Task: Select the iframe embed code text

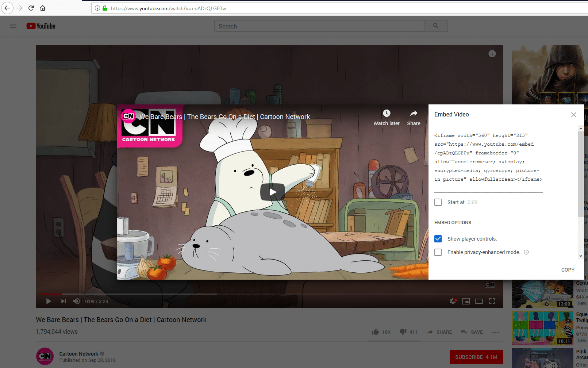Action: [488, 157]
